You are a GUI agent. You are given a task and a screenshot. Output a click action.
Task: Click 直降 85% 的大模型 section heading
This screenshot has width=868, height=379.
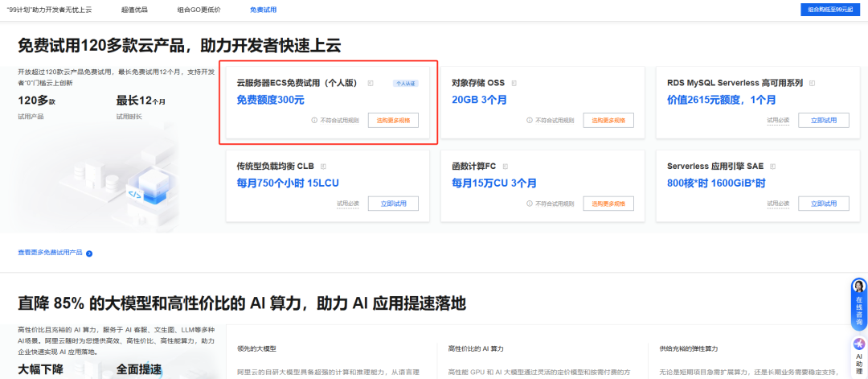click(241, 303)
